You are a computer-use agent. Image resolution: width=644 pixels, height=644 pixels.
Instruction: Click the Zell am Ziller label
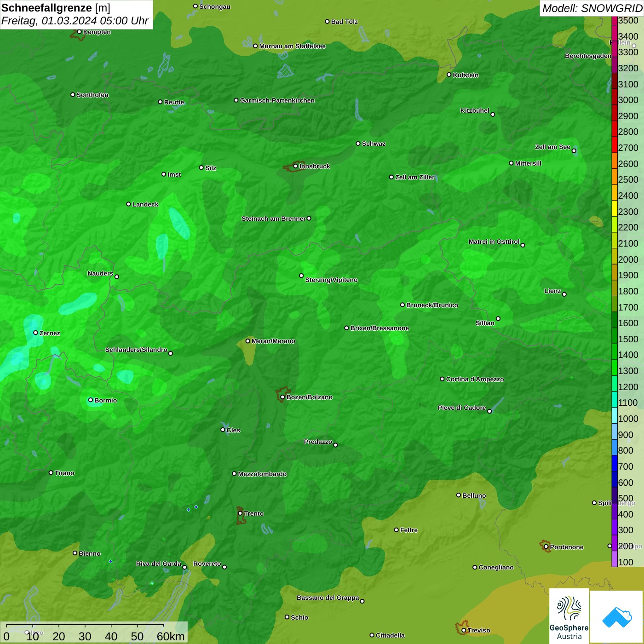[x=415, y=177]
